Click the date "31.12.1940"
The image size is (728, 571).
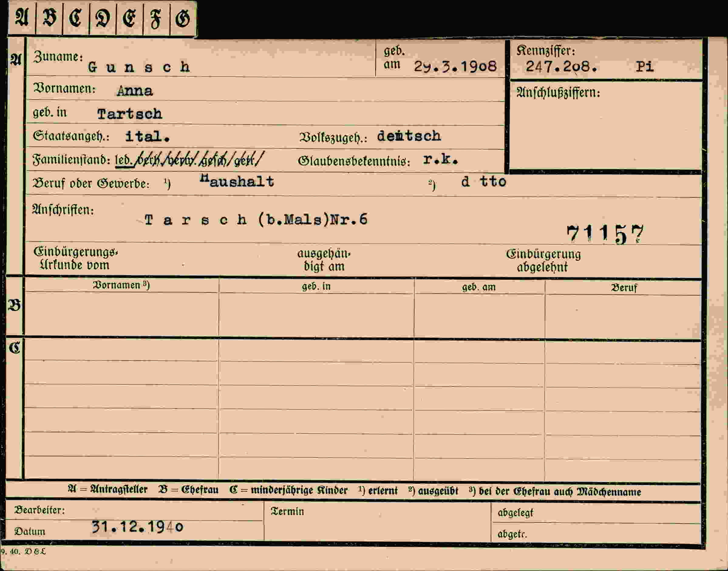(137, 527)
